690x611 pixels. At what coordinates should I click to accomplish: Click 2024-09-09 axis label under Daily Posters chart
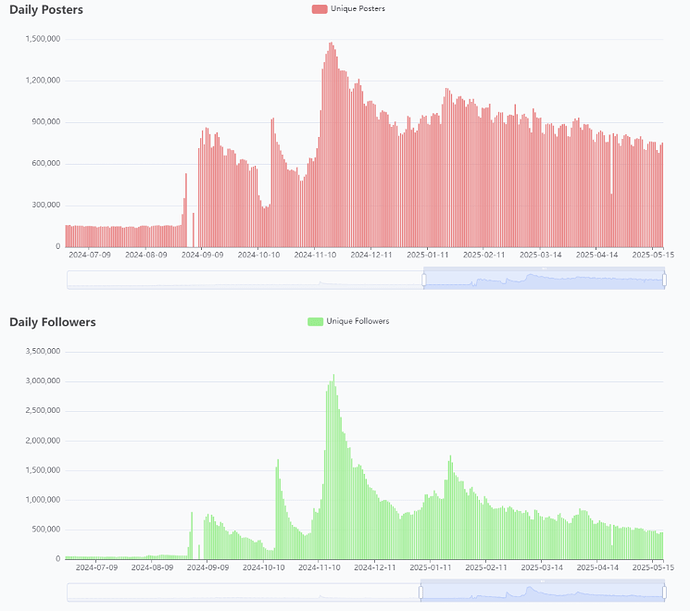[201, 256]
